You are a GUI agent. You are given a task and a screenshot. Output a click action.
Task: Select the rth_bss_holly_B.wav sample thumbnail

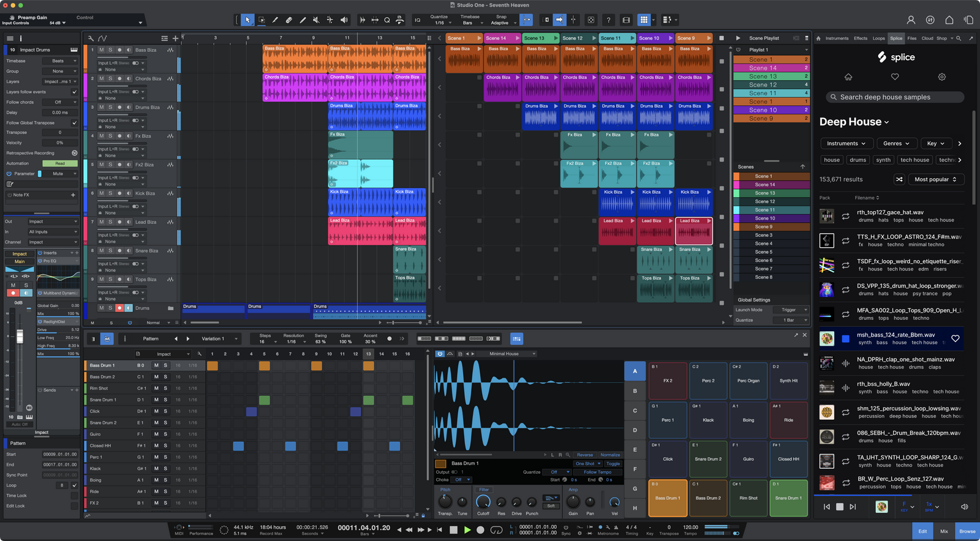[x=827, y=387]
